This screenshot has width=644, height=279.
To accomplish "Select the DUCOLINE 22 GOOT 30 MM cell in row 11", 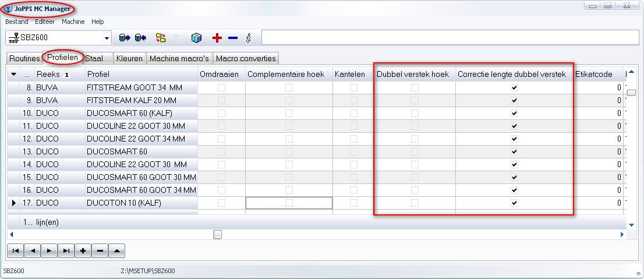I will click(x=141, y=126).
